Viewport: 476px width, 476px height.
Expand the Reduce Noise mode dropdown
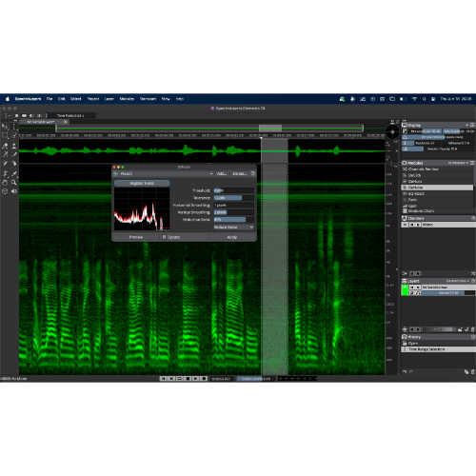(x=234, y=227)
